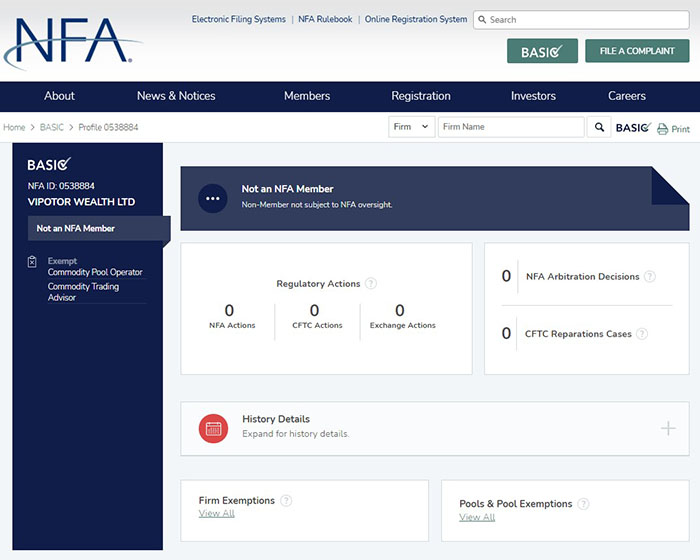
Task: Click the Firm Name input field
Action: 510,127
